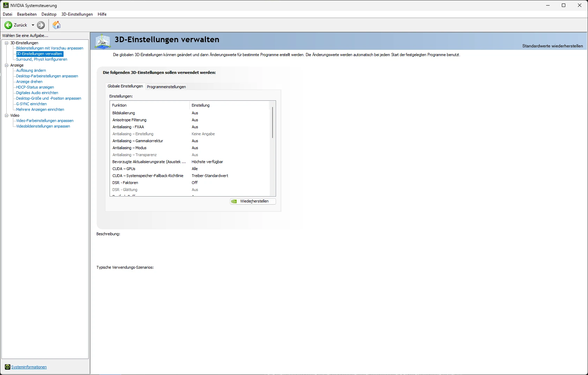Select the Anisotrope Filterung row
Screen dimensions: 588x375
point(190,120)
